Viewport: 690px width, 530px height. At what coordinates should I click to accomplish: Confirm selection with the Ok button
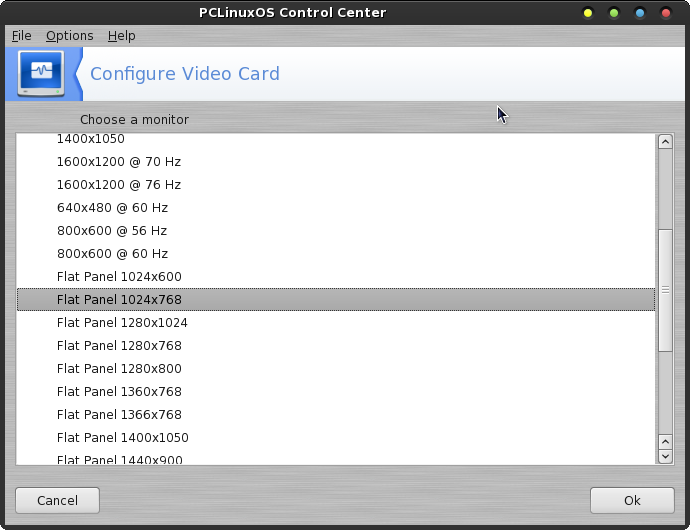[x=632, y=501]
